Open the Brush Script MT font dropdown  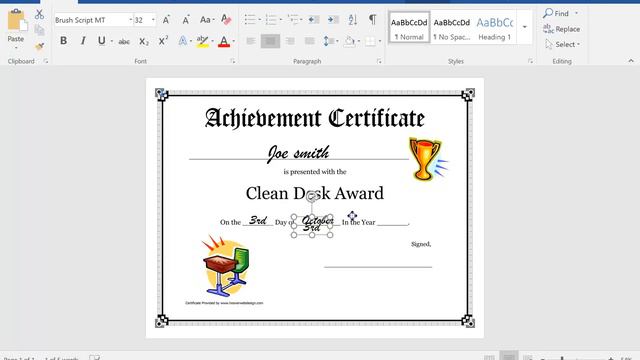click(x=131, y=20)
